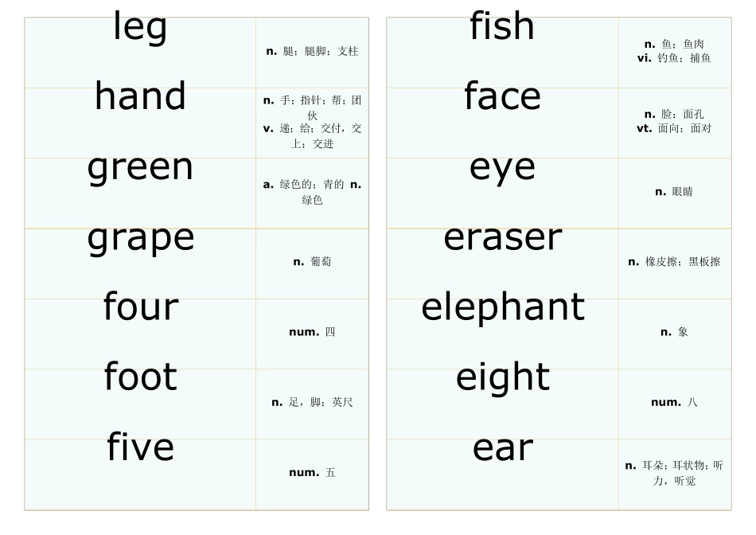Screen dimensions: 756x535
Task: Click the word "eraser"
Action: [x=502, y=237]
